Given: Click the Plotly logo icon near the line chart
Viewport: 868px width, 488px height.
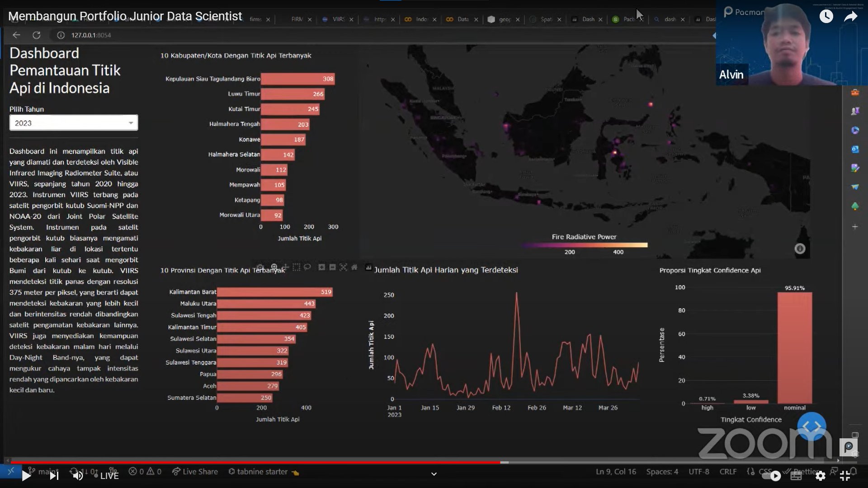Looking at the screenshot, I should coord(368,267).
